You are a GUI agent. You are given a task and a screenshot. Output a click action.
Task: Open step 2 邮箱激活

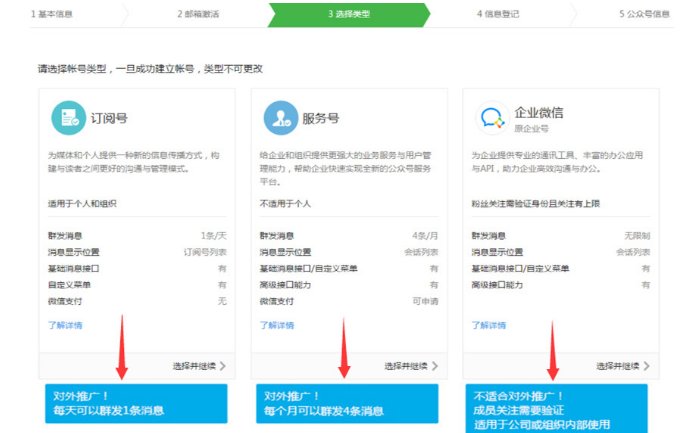pyautogui.click(x=198, y=14)
